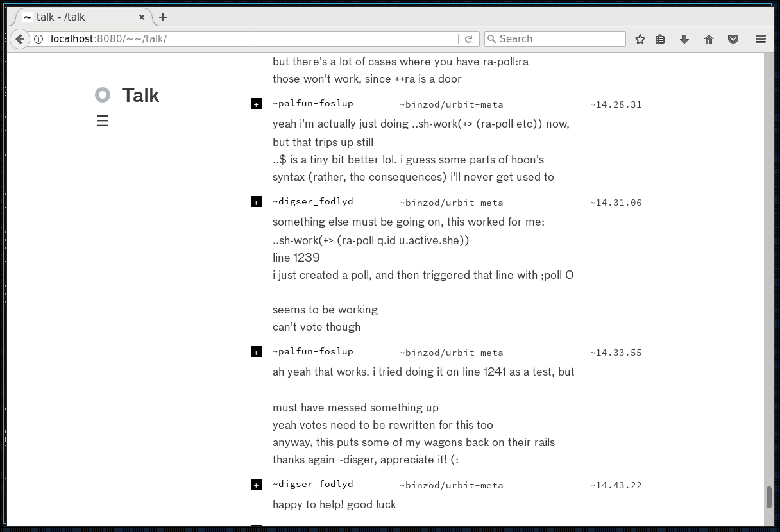Click the ~digser_fodlyd username
780x532 pixels.
click(x=314, y=201)
